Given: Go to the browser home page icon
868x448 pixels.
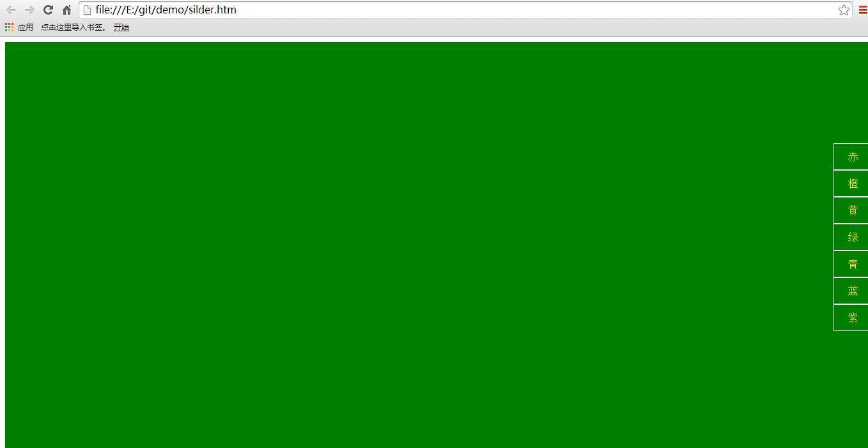Looking at the screenshot, I should tap(66, 10).
